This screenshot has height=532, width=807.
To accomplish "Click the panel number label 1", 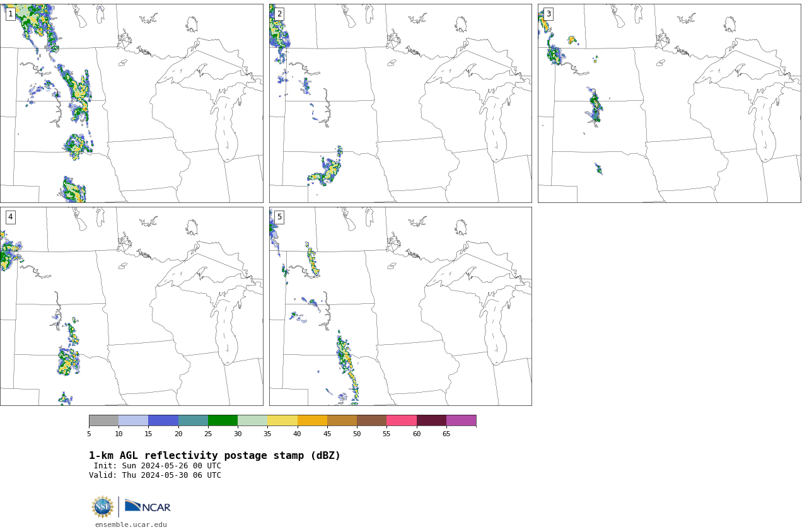I will (10, 14).
